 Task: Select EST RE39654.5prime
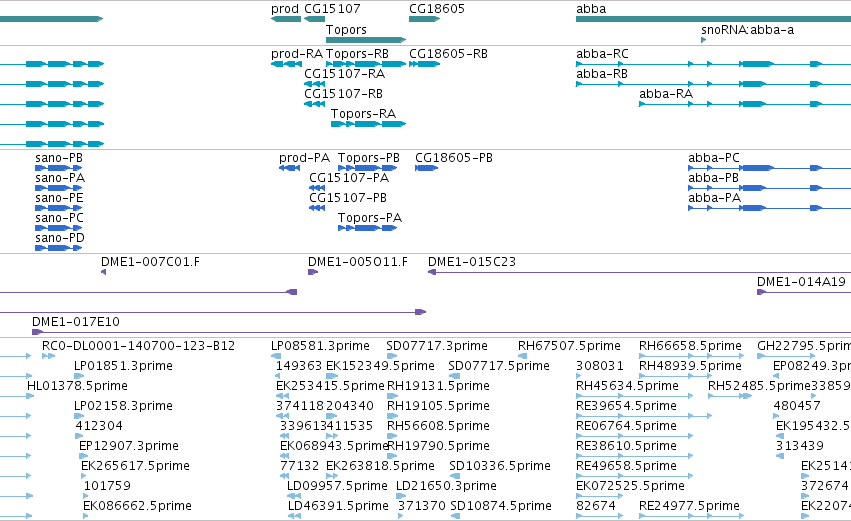(x=644, y=417)
